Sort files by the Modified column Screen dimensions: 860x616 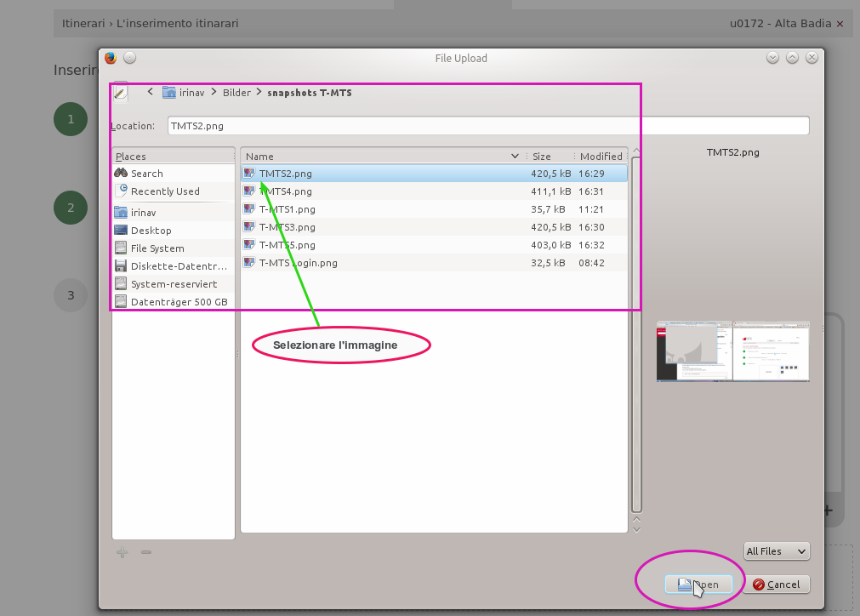[x=601, y=157]
